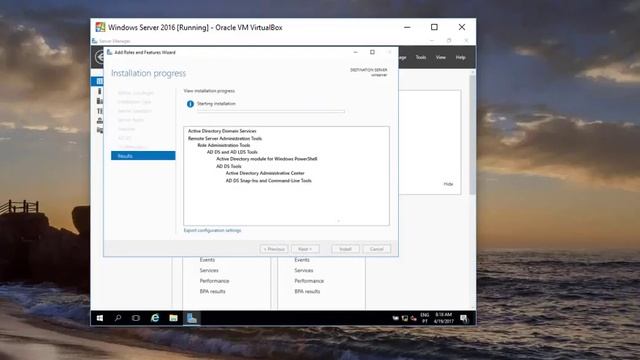Click the Hide link in Server Manager
The width and height of the screenshot is (640, 360).
[448, 184]
